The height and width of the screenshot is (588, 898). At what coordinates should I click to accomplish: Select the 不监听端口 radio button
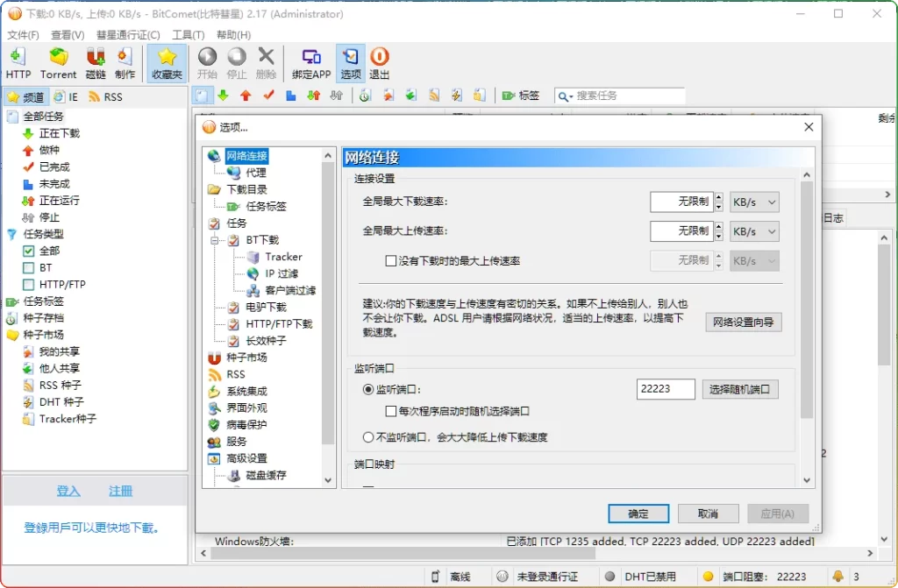coord(368,437)
